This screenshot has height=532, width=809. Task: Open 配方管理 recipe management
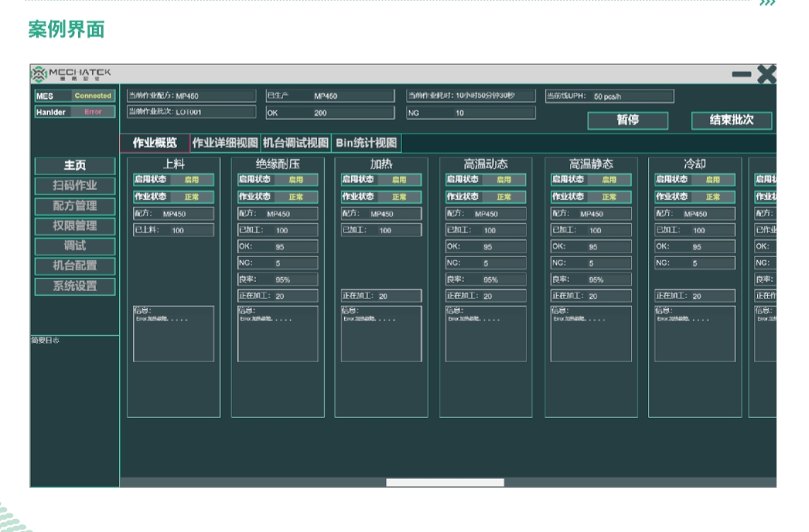click(x=74, y=206)
